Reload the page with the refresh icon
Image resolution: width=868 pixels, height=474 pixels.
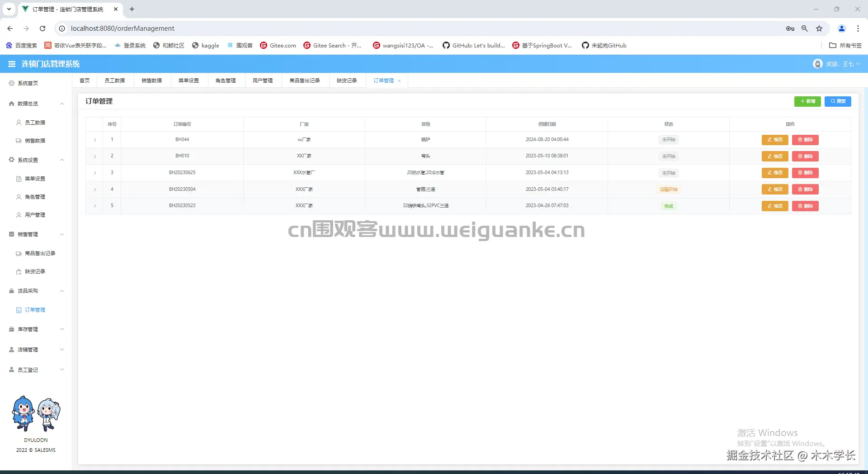tap(42, 28)
